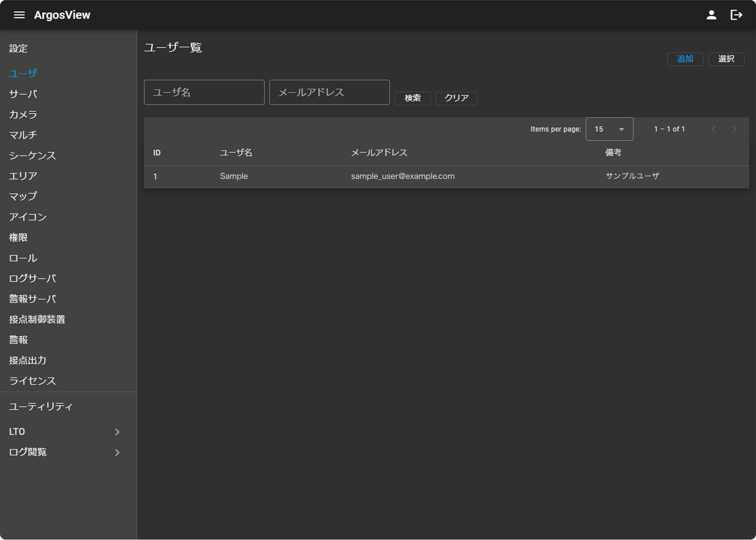Expand the LTO submenu chevron
This screenshot has height=540, width=756.
point(117,432)
